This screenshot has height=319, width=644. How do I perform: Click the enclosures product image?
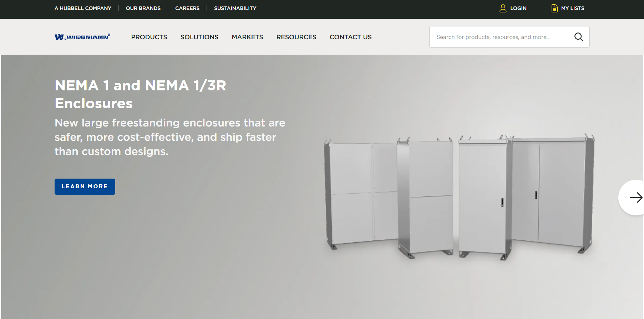point(459,197)
